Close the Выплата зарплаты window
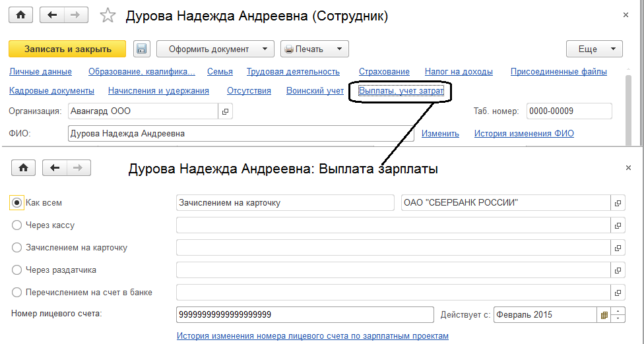644x344 pixels. [x=628, y=167]
